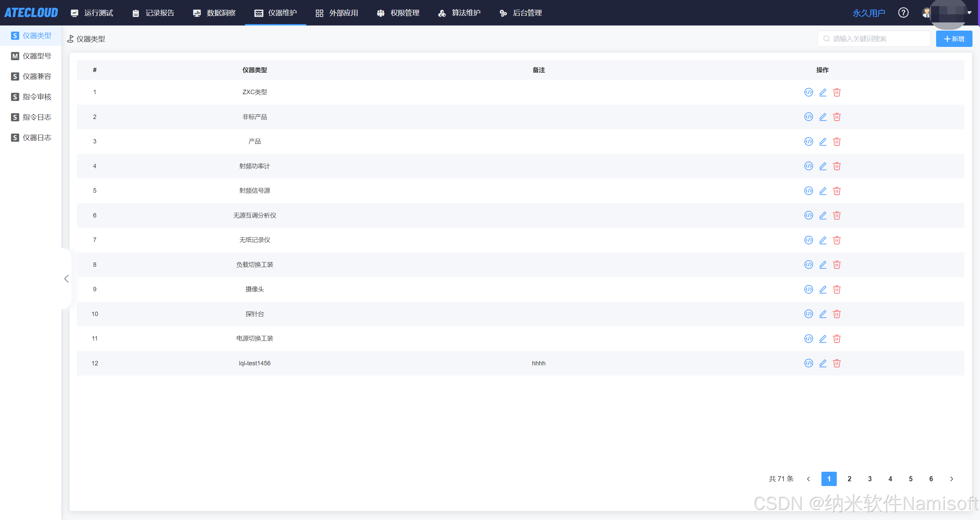Expand the user account dropdown arrow
The image size is (980, 520).
click(970, 13)
